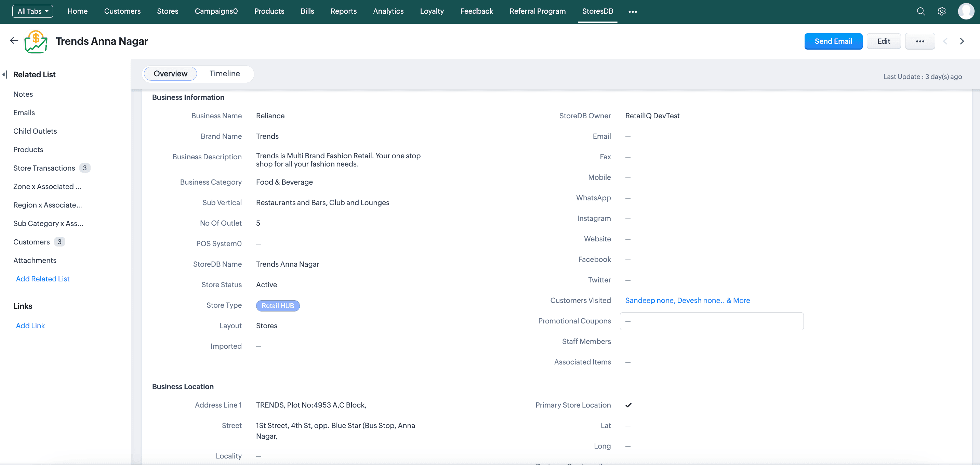This screenshot has width=980, height=465.
Task: Click the Edit button
Action: (x=884, y=41)
